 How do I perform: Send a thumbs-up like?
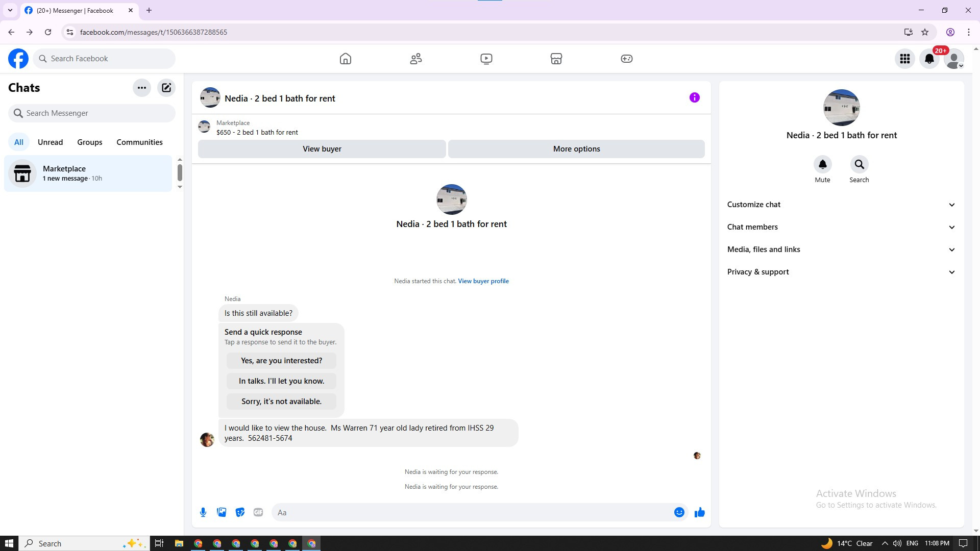[x=699, y=512]
